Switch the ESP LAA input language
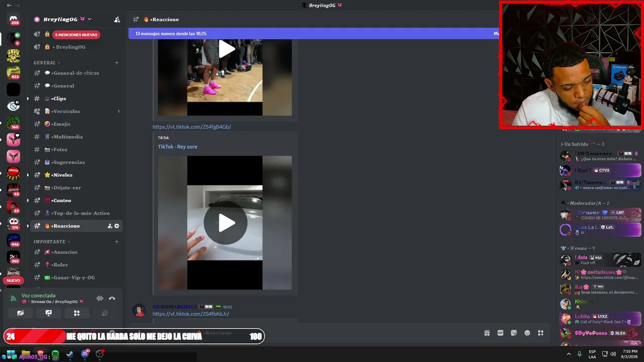The height and width of the screenshot is (362, 644). pyautogui.click(x=592, y=354)
